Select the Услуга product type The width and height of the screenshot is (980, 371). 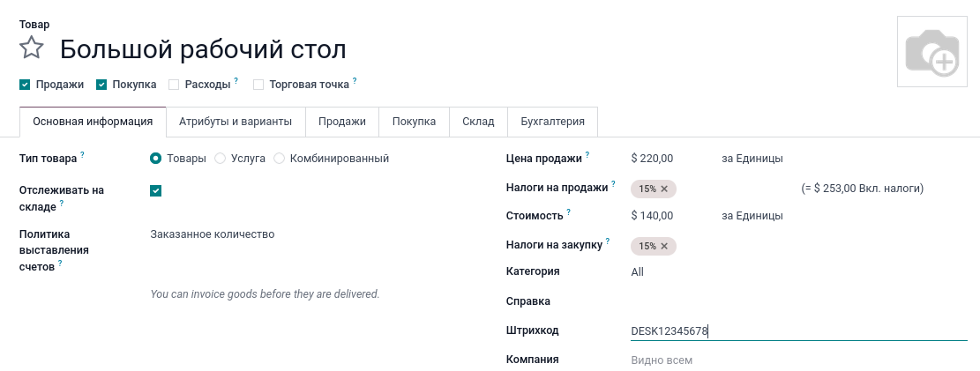(221, 159)
